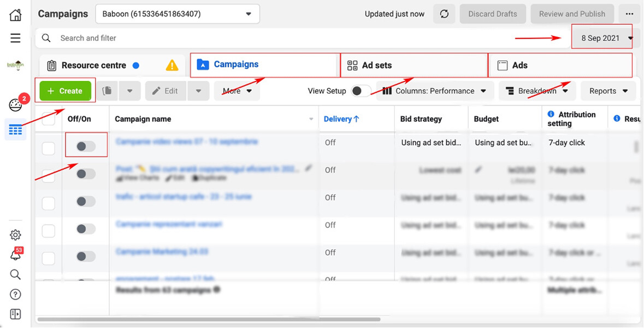Check the select-all checkbox in table header

pyautogui.click(x=49, y=119)
